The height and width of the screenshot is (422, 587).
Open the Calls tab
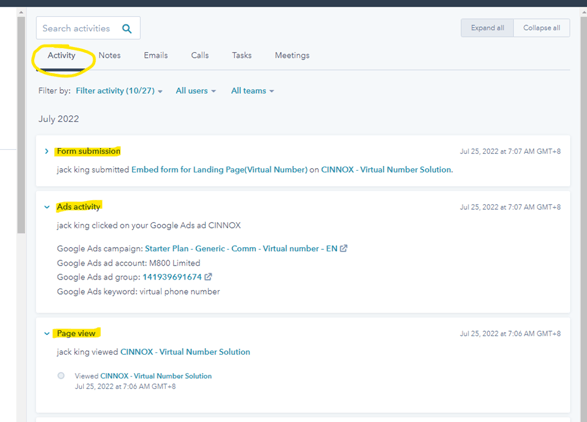coord(200,55)
